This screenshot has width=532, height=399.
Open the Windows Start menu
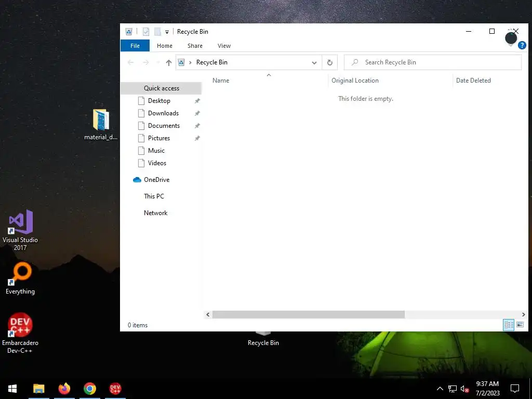coord(12,389)
